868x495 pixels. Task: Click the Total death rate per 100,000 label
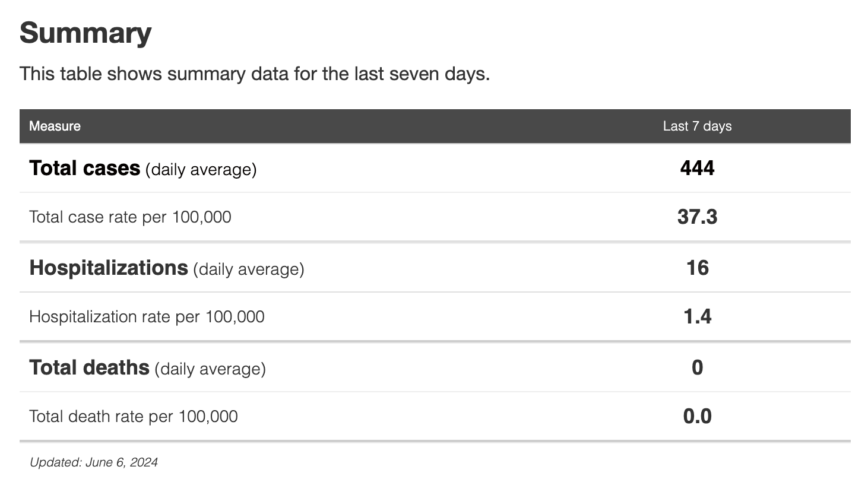[133, 416]
